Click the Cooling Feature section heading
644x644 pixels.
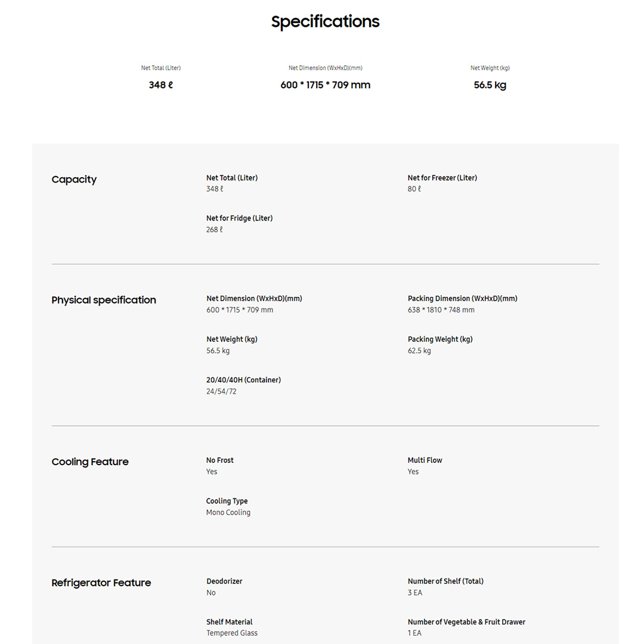coord(90,462)
